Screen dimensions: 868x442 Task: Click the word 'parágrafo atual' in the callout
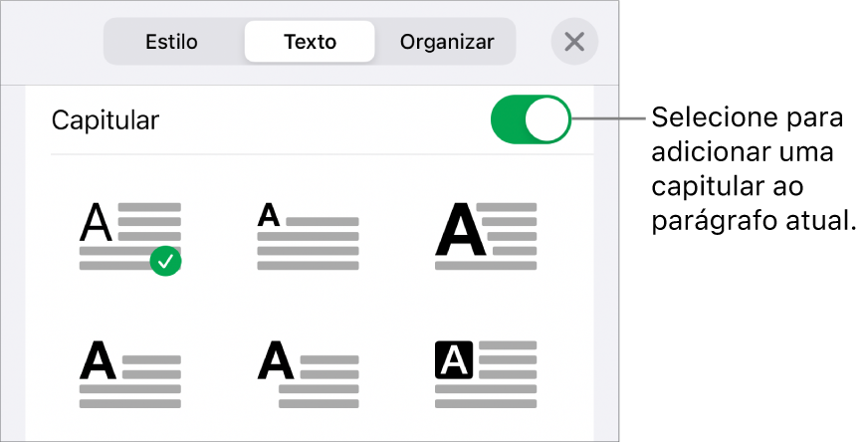754,222
